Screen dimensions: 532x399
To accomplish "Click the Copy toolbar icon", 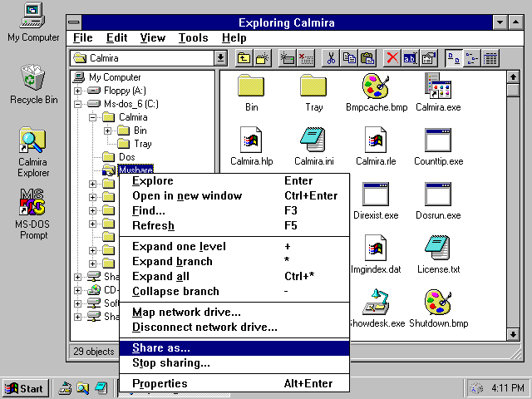I will [x=349, y=58].
